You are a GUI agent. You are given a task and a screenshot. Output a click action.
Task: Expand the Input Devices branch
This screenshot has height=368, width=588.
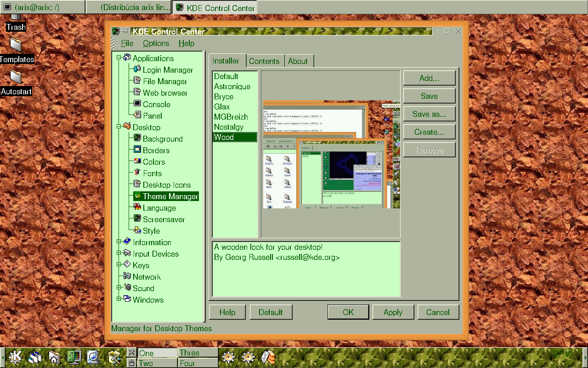click(119, 253)
